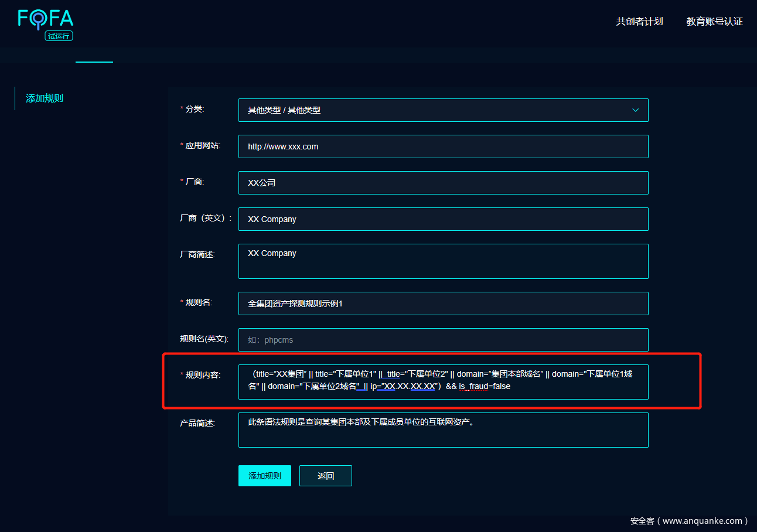The height and width of the screenshot is (532, 757).
Task: Focus the 规则内容 query text area
Action: pos(443,381)
